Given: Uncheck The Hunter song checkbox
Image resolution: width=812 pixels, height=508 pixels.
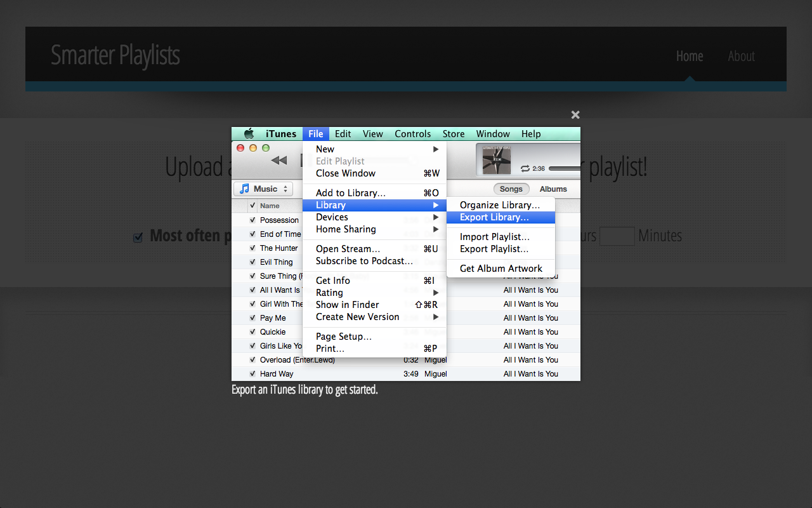Looking at the screenshot, I should 252,248.
